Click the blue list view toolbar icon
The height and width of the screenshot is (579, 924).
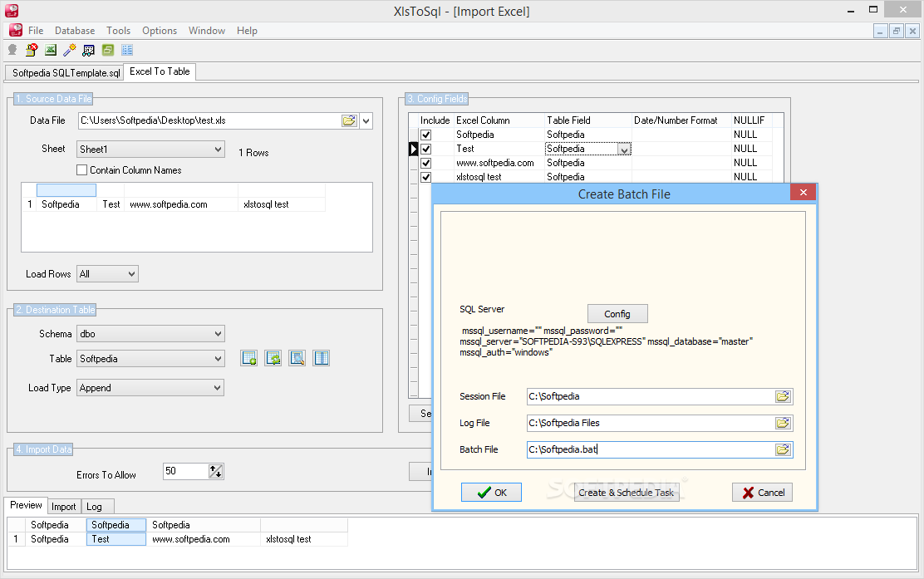(126, 50)
